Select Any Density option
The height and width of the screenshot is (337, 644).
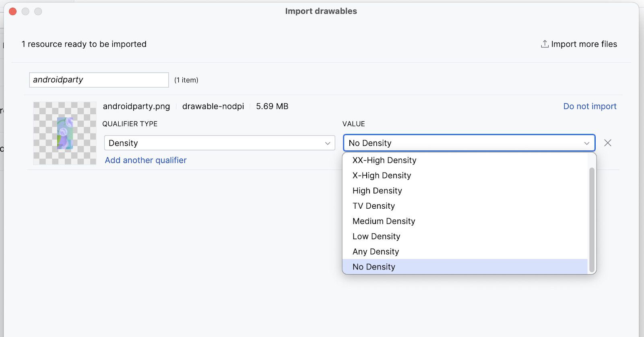click(376, 252)
